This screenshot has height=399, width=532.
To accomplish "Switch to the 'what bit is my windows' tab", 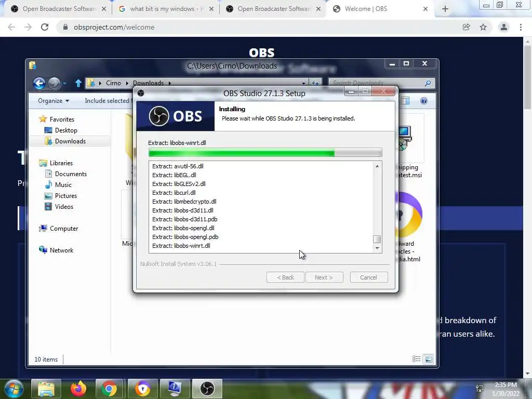I will pyautogui.click(x=165, y=9).
